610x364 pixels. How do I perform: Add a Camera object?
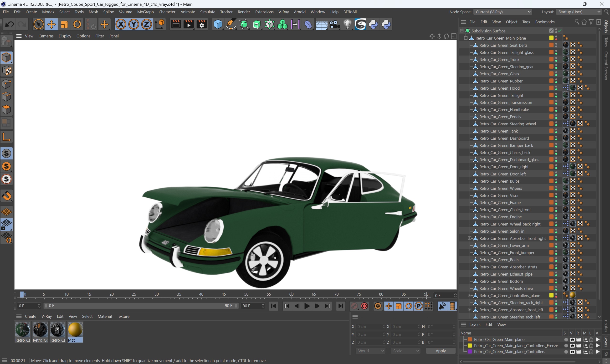point(334,25)
